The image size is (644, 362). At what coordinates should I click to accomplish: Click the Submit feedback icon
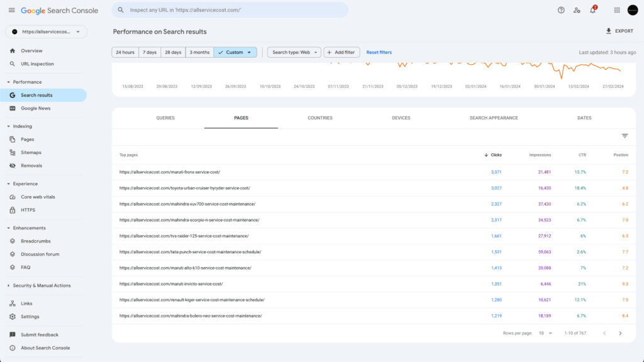coord(13,335)
